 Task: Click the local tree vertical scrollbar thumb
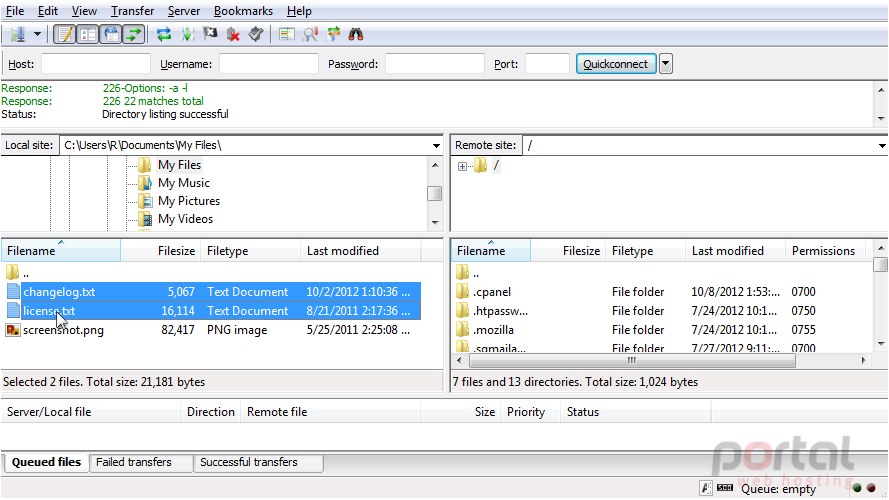435,193
